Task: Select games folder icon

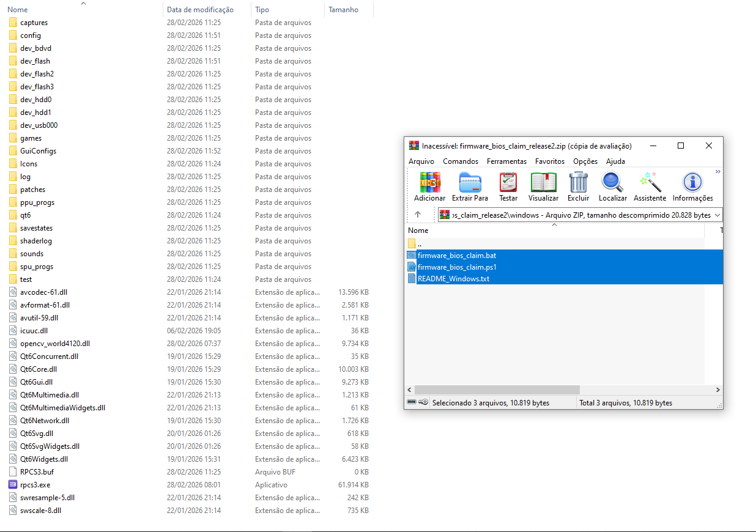Action: [x=13, y=138]
